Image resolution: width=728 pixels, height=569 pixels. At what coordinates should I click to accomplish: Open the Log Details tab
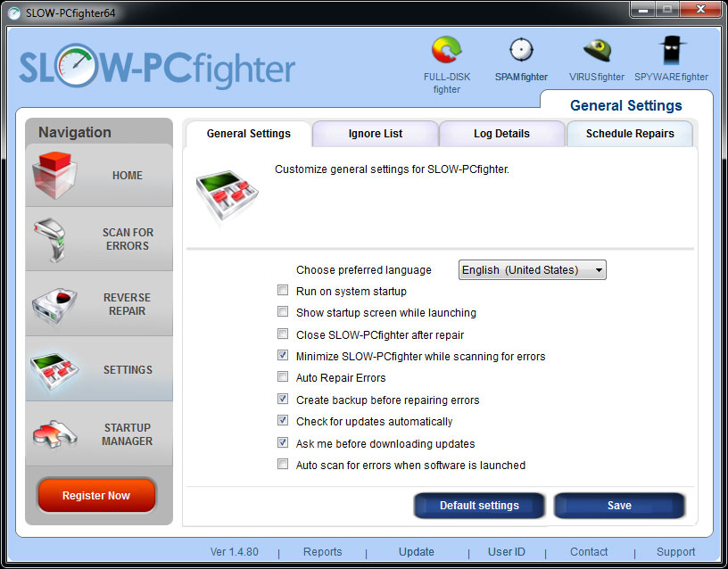pyautogui.click(x=501, y=134)
